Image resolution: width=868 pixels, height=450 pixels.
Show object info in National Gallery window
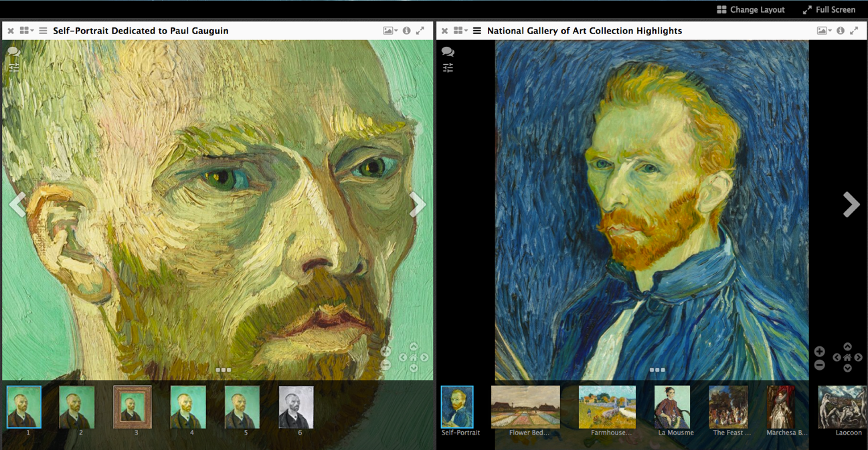click(x=841, y=31)
